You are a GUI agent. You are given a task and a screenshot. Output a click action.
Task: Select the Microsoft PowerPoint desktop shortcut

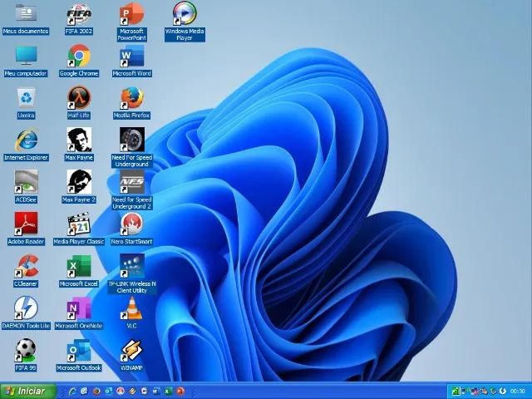tap(132, 22)
